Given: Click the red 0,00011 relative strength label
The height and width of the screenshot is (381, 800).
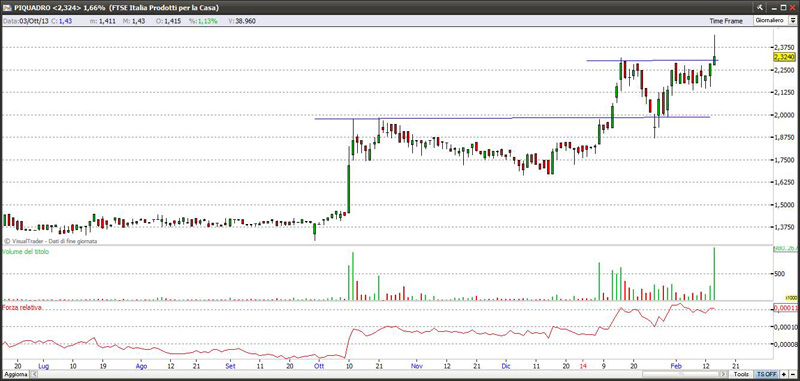Looking at the screenshot, I should (x=785, y=308).
